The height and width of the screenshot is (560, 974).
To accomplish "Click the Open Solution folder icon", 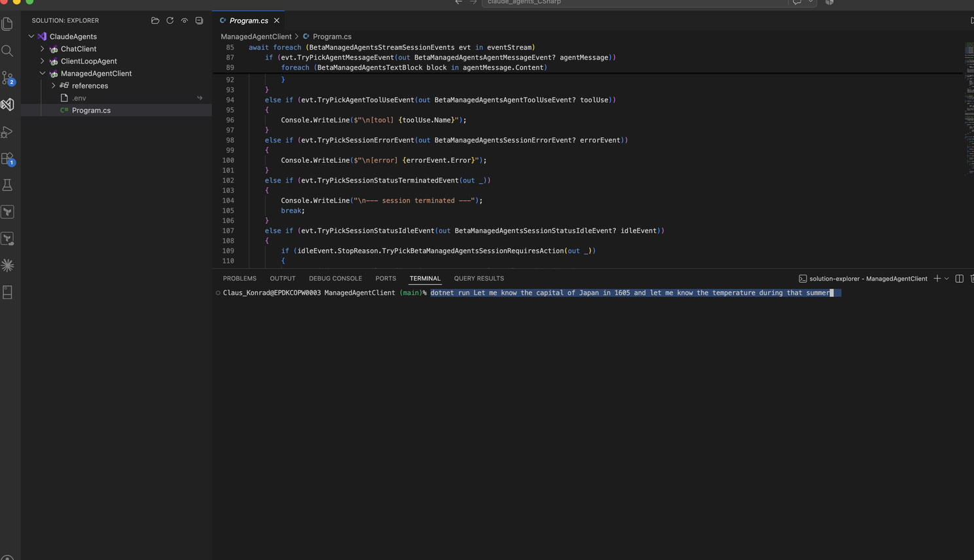I will coord(155,20).
